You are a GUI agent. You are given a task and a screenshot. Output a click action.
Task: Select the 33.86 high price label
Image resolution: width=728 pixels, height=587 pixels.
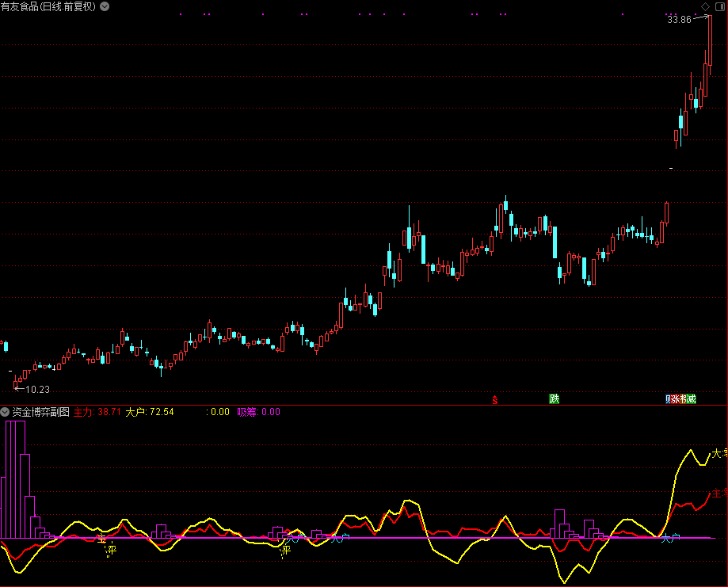679,19
